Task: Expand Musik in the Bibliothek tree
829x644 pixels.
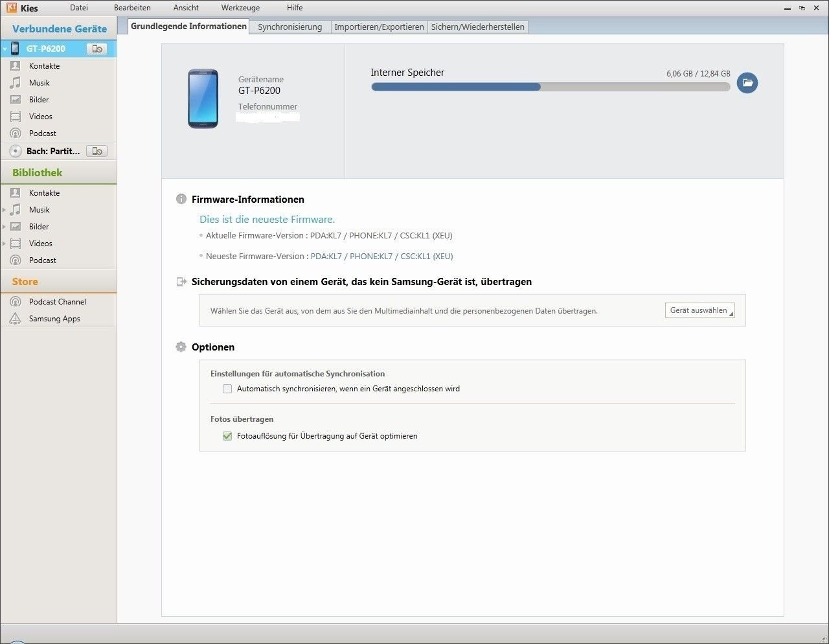Action: [5, 210]
